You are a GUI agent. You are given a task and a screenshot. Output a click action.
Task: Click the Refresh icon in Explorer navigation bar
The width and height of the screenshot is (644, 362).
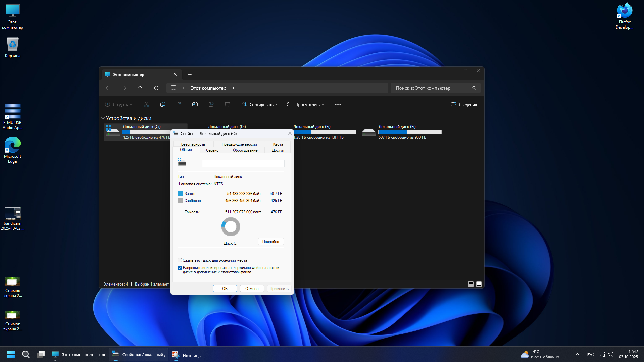tap(156, 88)
